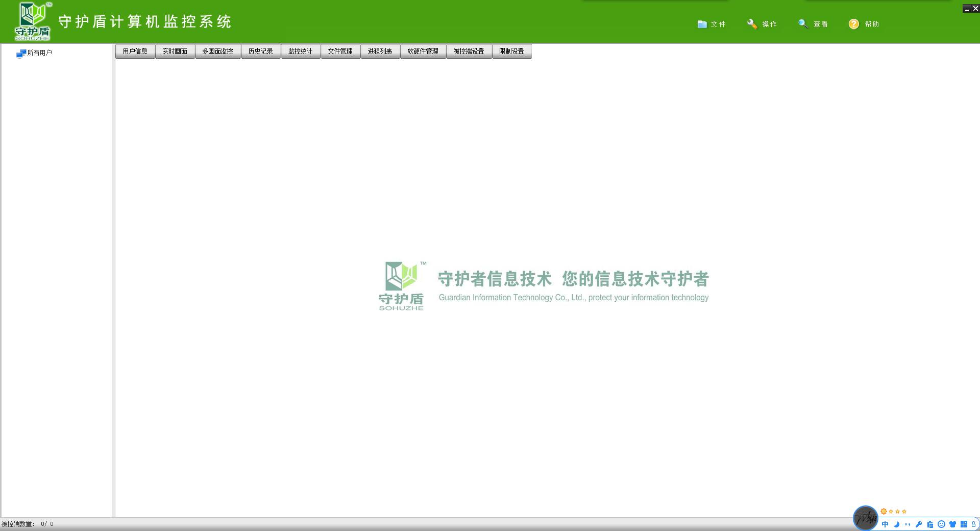980x531 pixels.
Task: Open the 历史记录 tab
Action: 260,51
